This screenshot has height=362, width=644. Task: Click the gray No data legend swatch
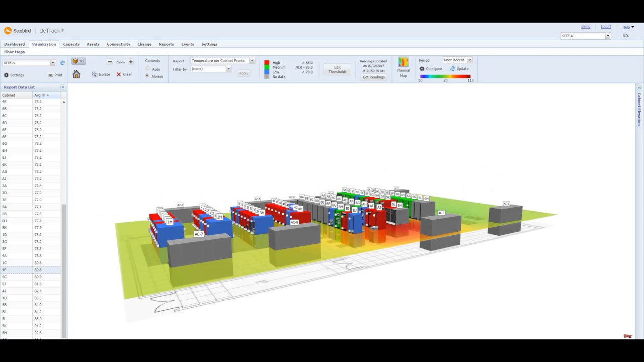click(267, 76)
